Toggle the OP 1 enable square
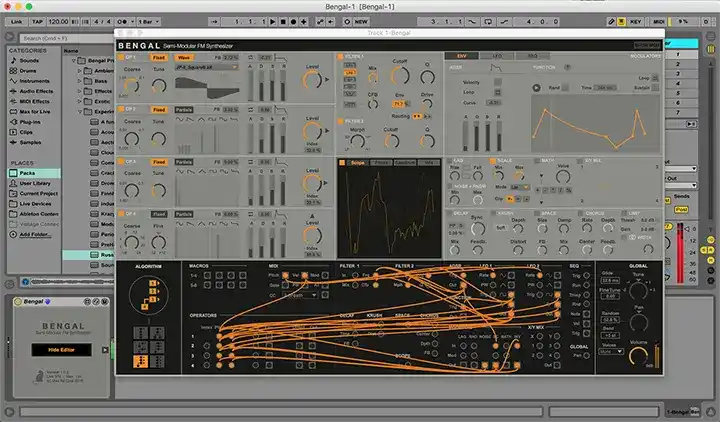 pyautogui.click(x=121, y=57)
